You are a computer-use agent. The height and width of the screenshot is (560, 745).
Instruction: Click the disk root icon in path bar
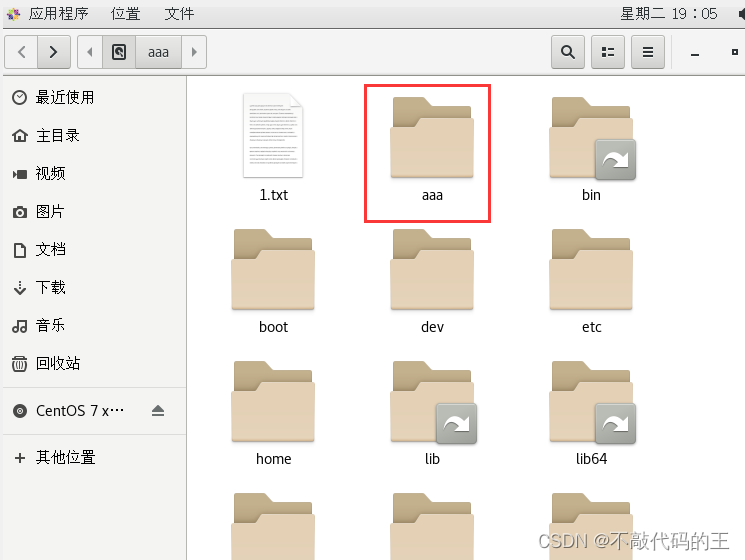point(119,52)
